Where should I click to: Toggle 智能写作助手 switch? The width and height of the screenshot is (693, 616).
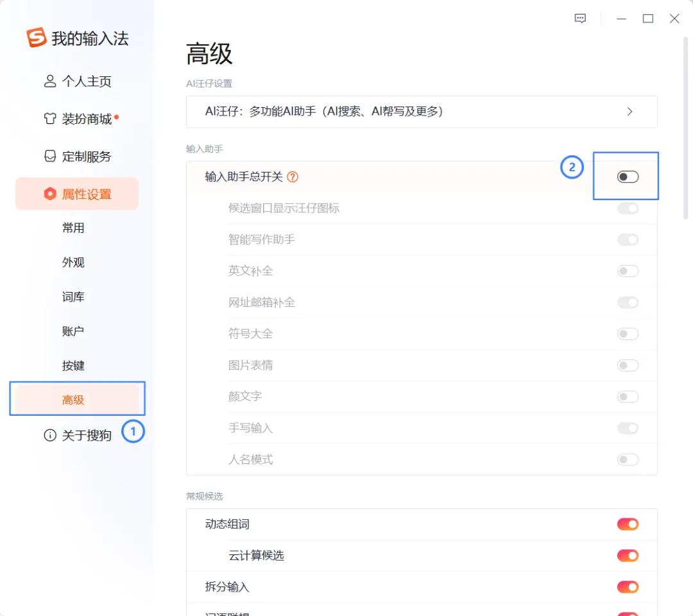[x=628, y=239]
